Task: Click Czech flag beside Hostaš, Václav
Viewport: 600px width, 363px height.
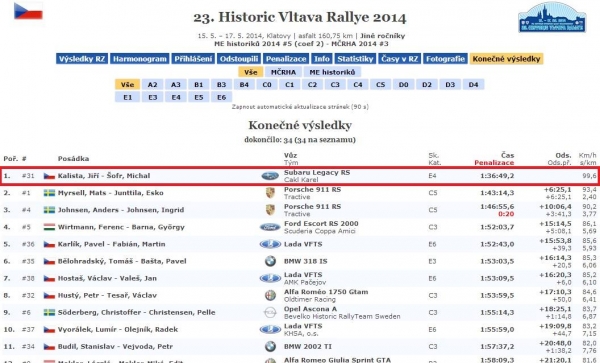Action: pyautogui.click(x=49, y=278)
